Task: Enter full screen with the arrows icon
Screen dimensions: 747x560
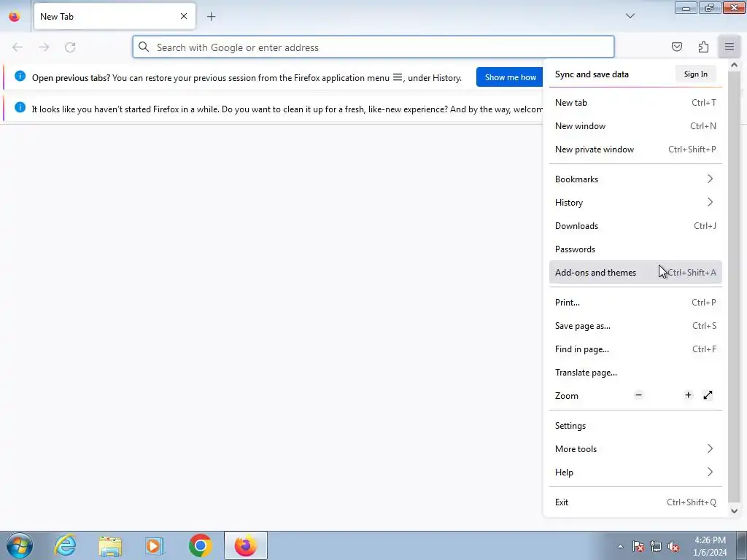Action: (708, 395)
